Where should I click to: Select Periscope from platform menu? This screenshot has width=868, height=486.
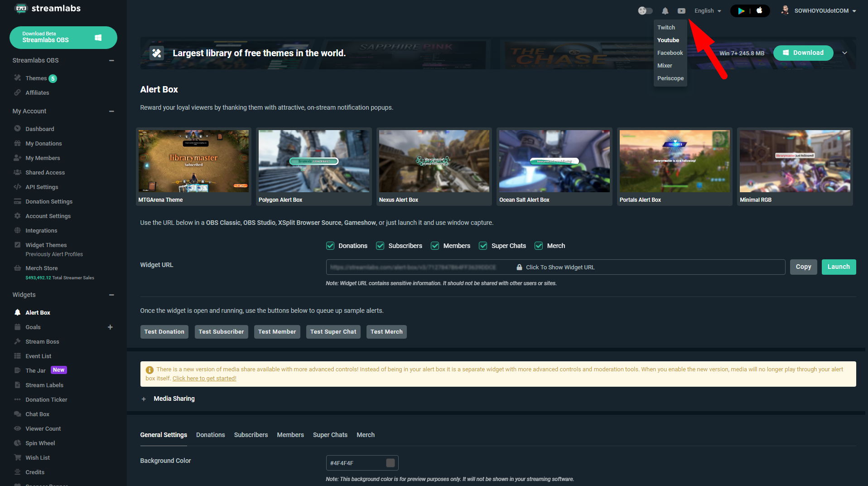(670, 78)
